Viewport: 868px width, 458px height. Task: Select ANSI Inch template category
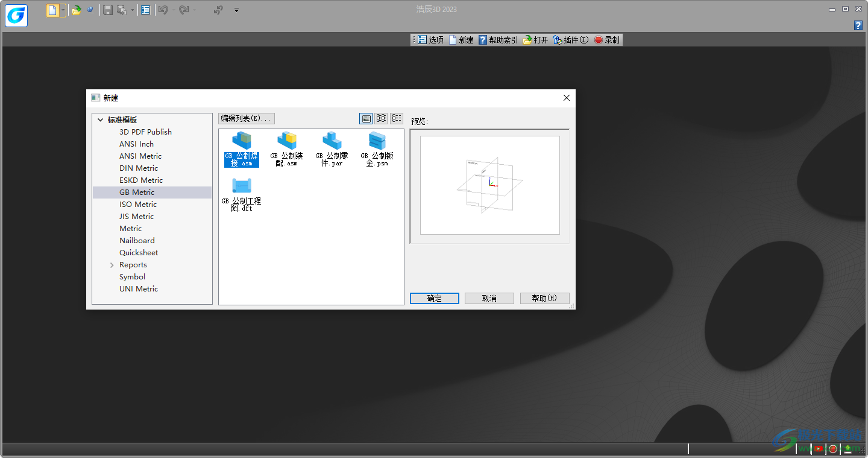136,144
